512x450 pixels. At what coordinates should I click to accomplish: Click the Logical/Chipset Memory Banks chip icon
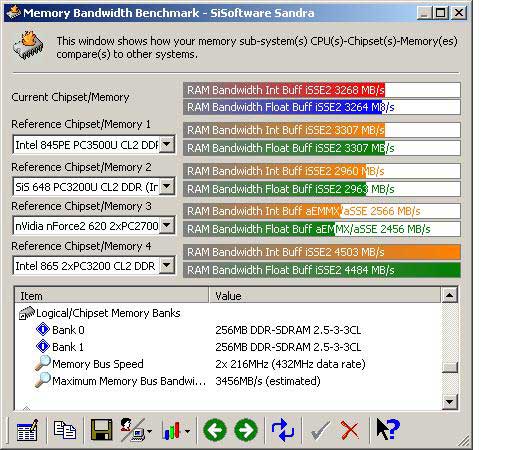[x=27, y=313]
